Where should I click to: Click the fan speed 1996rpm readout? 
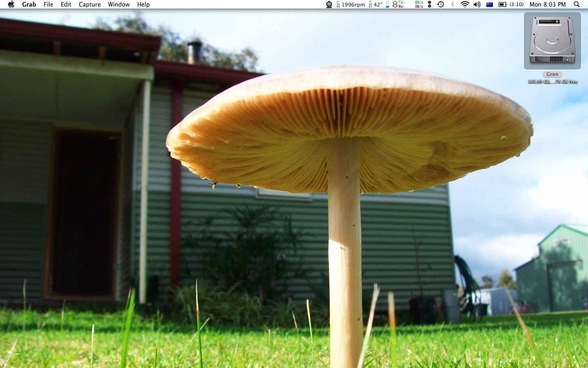coord(351,4)
